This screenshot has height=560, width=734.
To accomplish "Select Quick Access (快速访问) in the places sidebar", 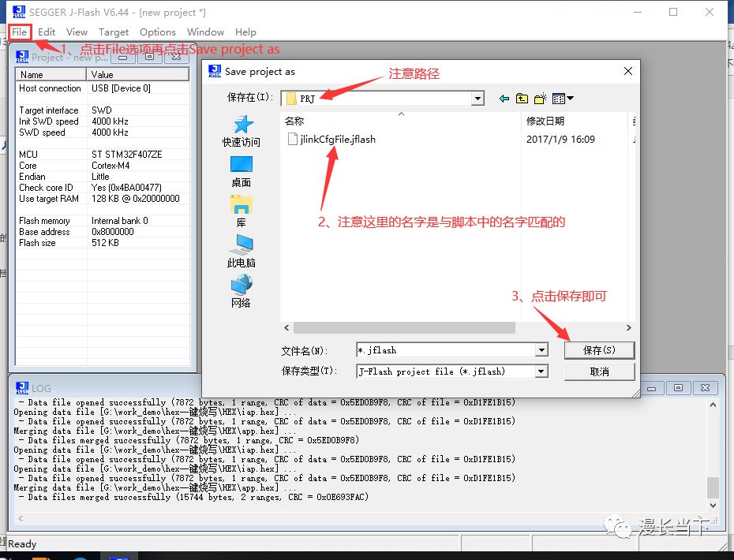I will (241, 131).
